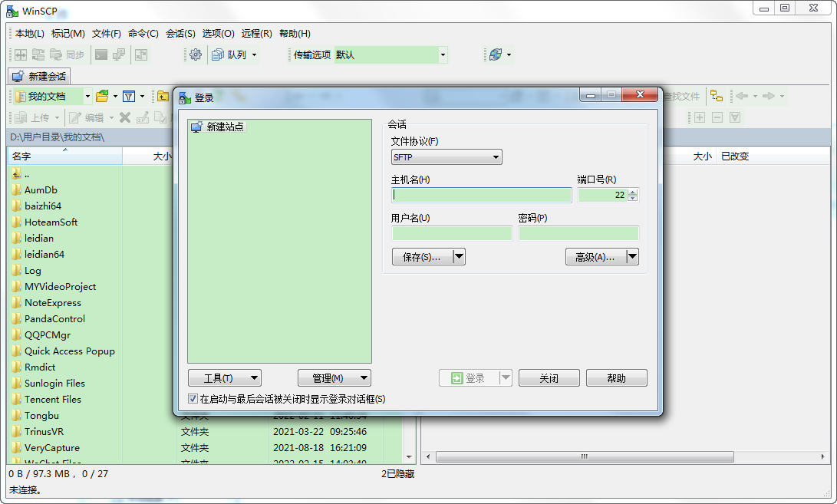Click the globe refresh icon in toolbar
This screenshot has width=837, height=504.
pyautogui.click(x=496, y=54)
